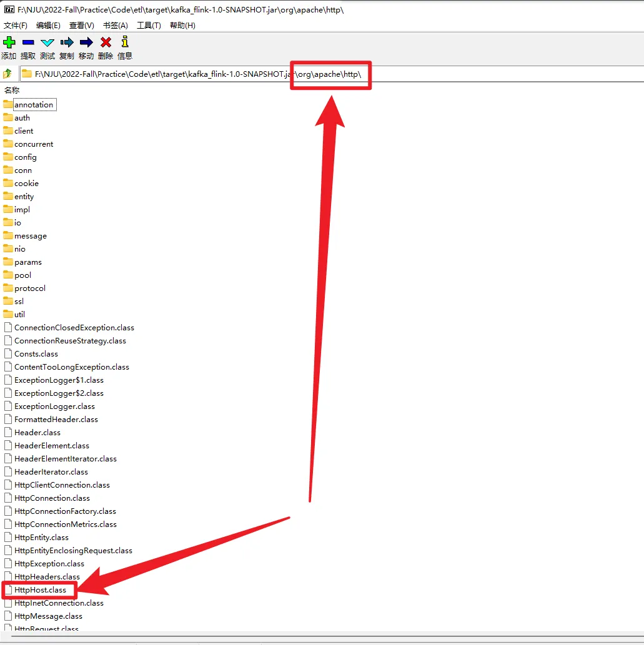Screen dimensions: 644x645
Task: Select the annotation folder
Action: point(34,105)
